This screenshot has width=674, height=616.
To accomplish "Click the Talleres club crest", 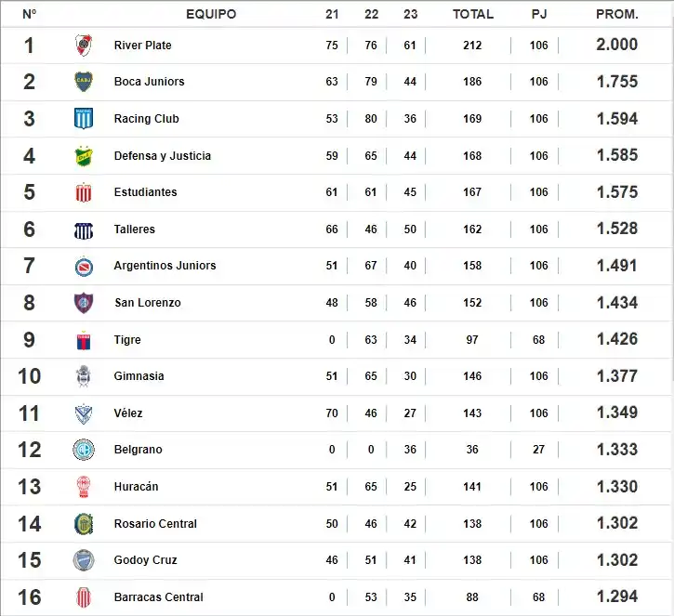I will (x=84, y=229).
